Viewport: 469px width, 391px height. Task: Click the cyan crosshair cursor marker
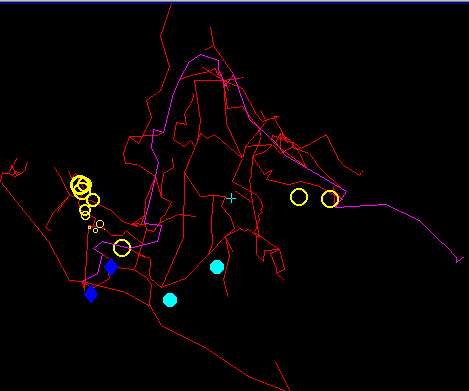231,199
